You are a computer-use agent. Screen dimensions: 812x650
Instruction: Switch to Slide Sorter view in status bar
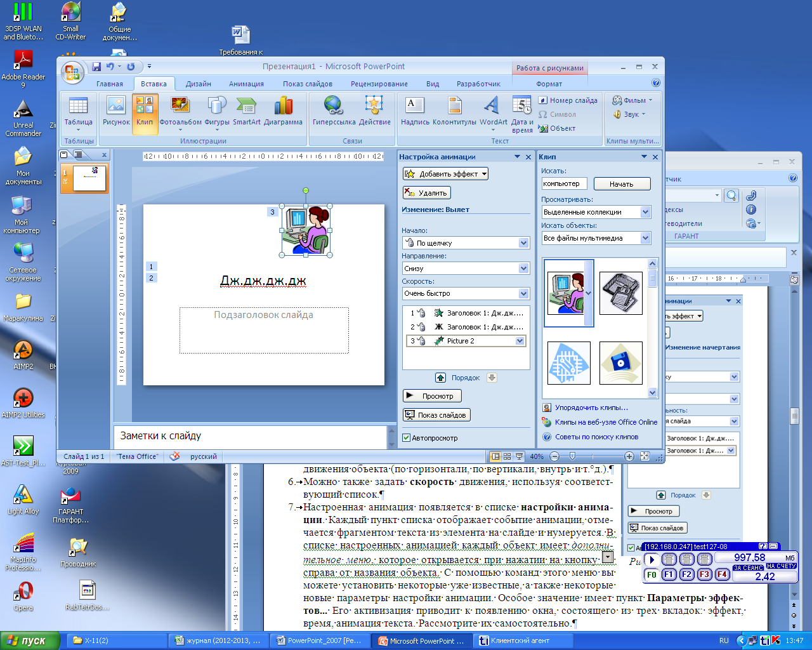507,456
